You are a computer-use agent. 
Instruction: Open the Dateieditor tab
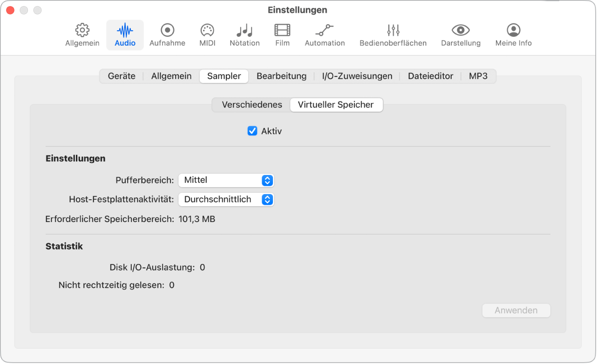(x=430, y=76)
